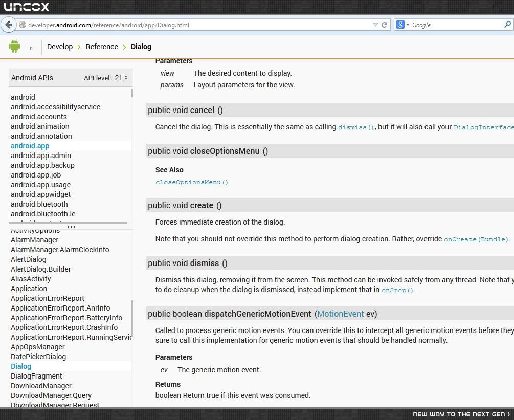This screenshot has height=420, width=514.
Task: Open the search engine chooser arrow
Action: coord(408,25)
